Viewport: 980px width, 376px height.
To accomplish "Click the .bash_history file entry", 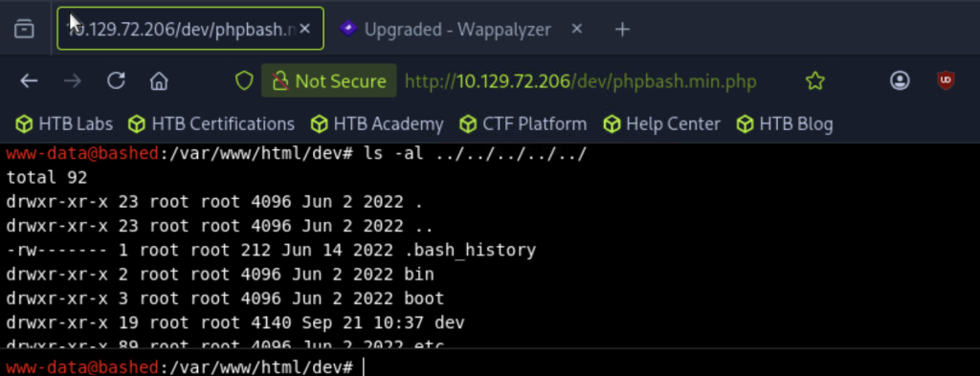I will click(x=471, y=251).
